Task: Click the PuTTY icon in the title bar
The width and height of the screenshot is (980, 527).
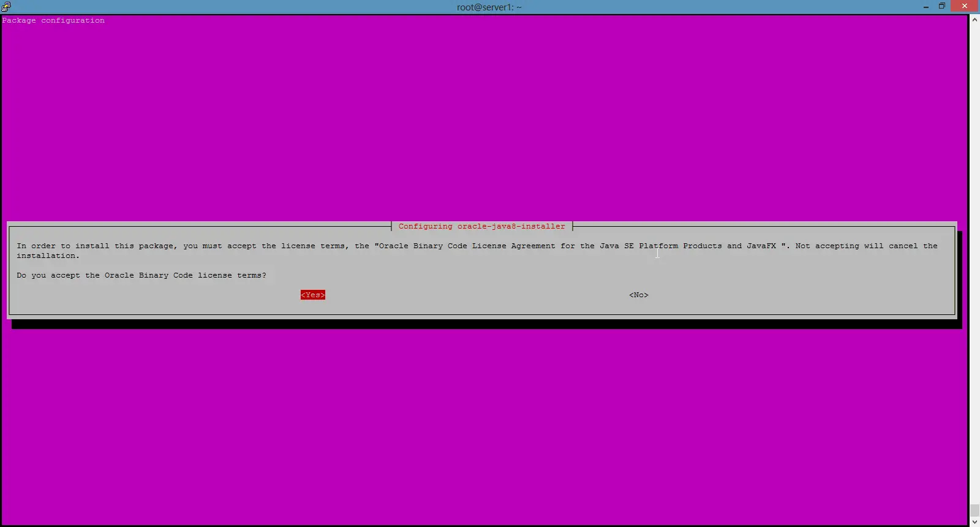Action: pyautogui.click(x=6, y=7)
